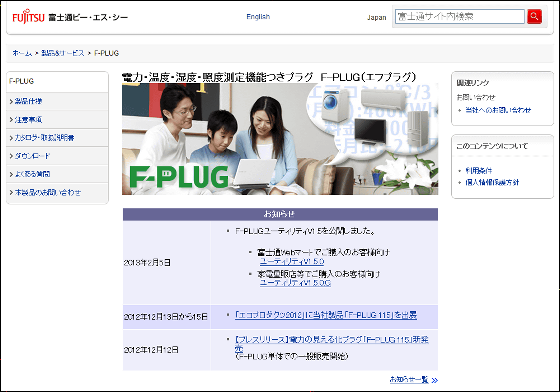Image resolution: width=560 pixels, height=392 pixels.
Task: Click the red search magnifier button
Action: pyautogui.click(x=534, y=16)
